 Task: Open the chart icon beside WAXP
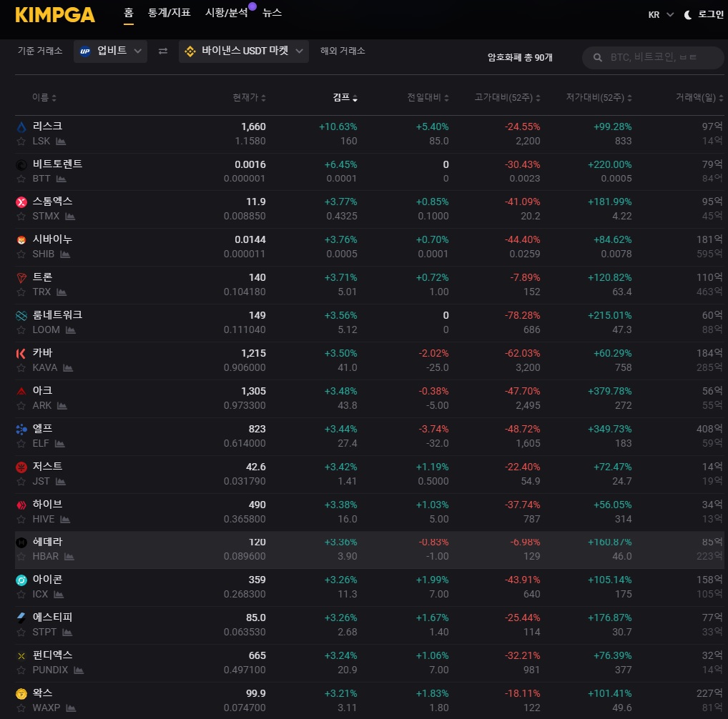71,708
